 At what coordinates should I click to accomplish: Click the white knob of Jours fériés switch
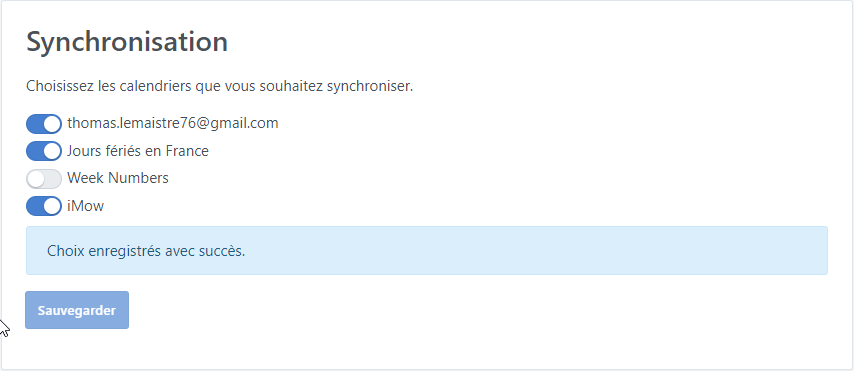(52, 151)
